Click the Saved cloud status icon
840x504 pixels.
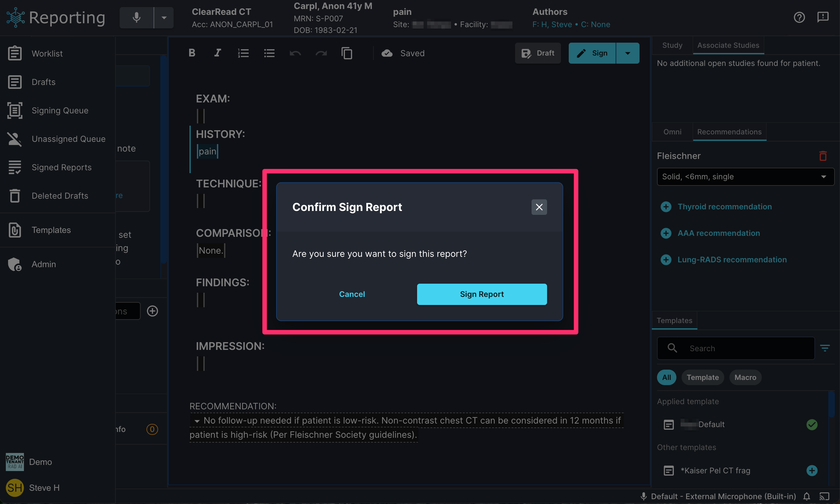pyautogui.click(x=387, y=53)
